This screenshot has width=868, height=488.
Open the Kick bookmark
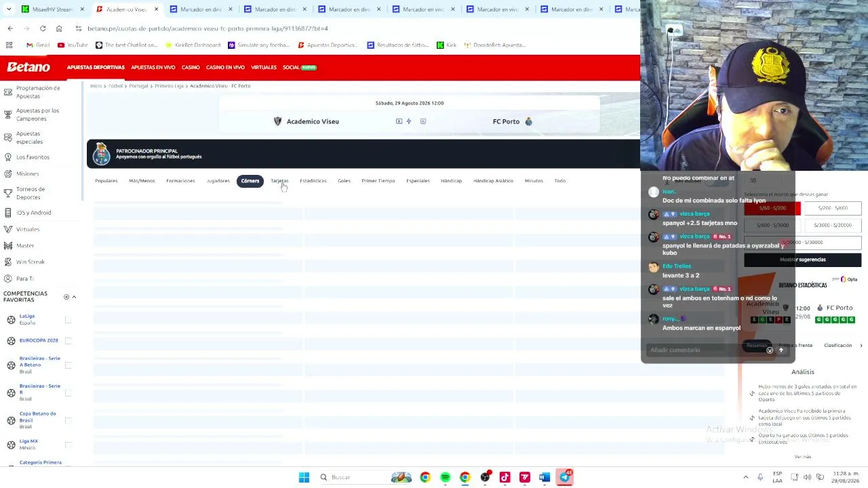446,45
